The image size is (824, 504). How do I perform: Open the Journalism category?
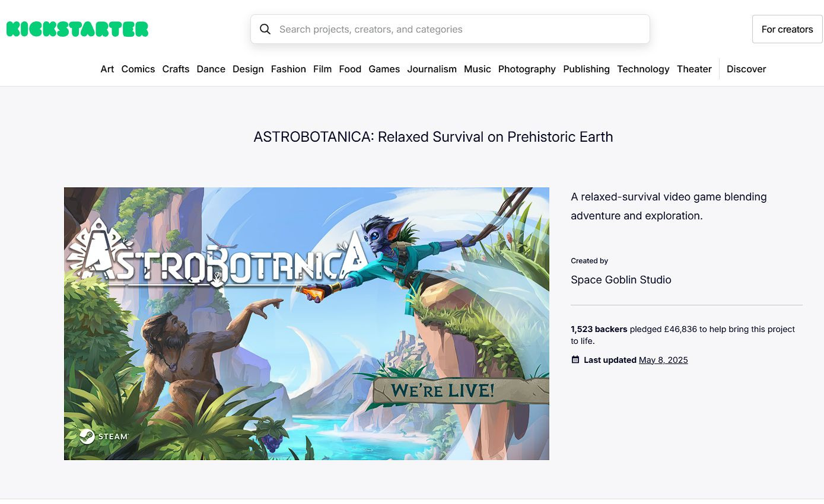coord(432,69)
